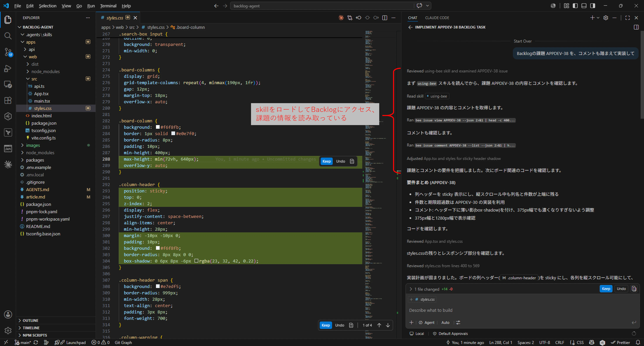Add context with plus icon in chat input
Viewport: 644px width, 346px height.
click(411, 322)
